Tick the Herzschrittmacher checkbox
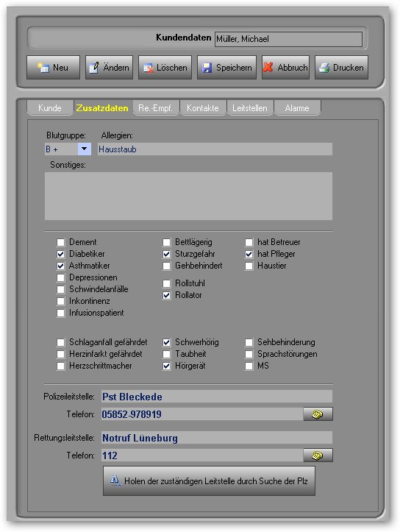400x532 pixels. pos(61,366)
